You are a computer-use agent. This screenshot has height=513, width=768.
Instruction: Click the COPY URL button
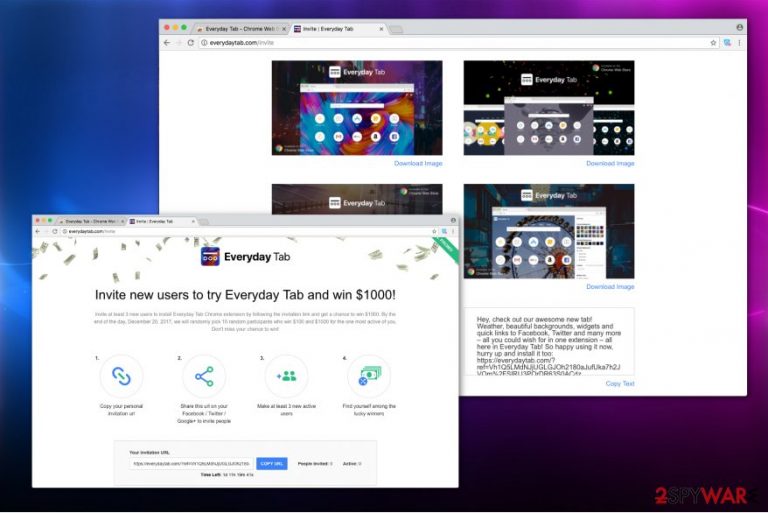[x=272, y=464]
